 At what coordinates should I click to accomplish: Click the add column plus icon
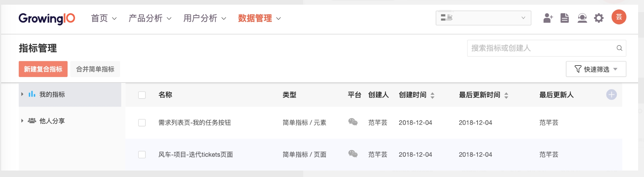coord(611,95)
